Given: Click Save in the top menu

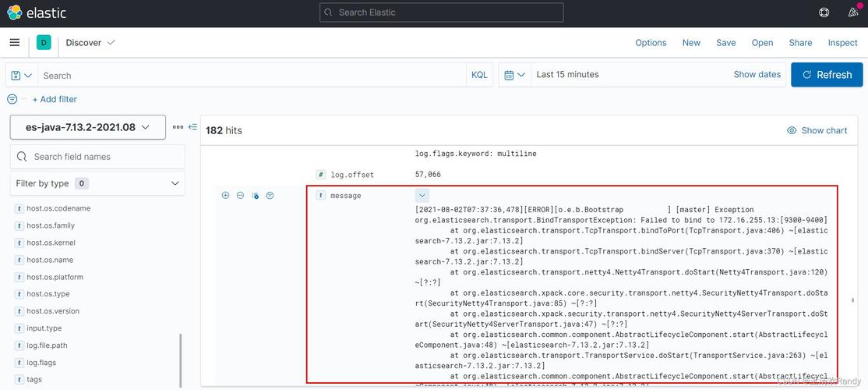Looking at the screenshot, I should pyautogui.click(x=725, y=43).
